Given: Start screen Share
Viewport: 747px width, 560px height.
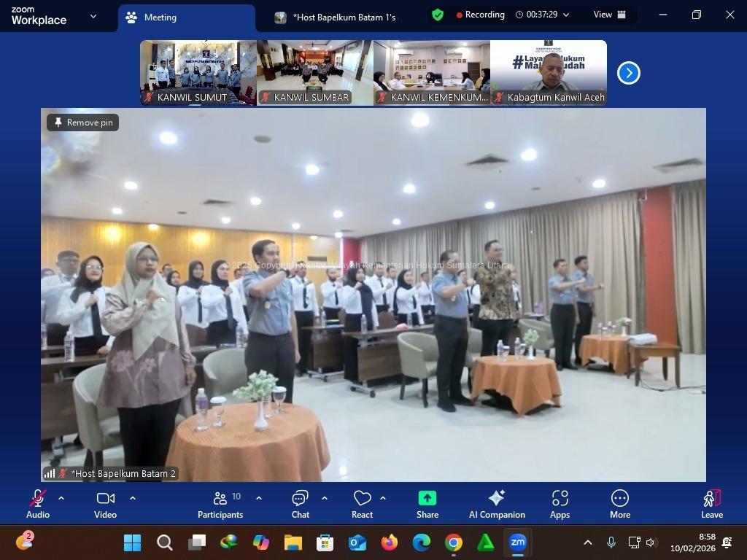Looking at the screenshot, I should tap(427, 505).
